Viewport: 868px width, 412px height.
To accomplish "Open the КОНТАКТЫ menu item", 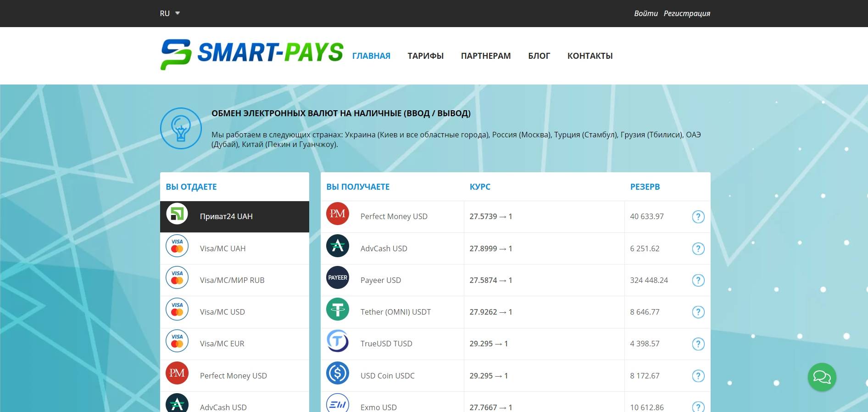I will [x=590, y=56].
